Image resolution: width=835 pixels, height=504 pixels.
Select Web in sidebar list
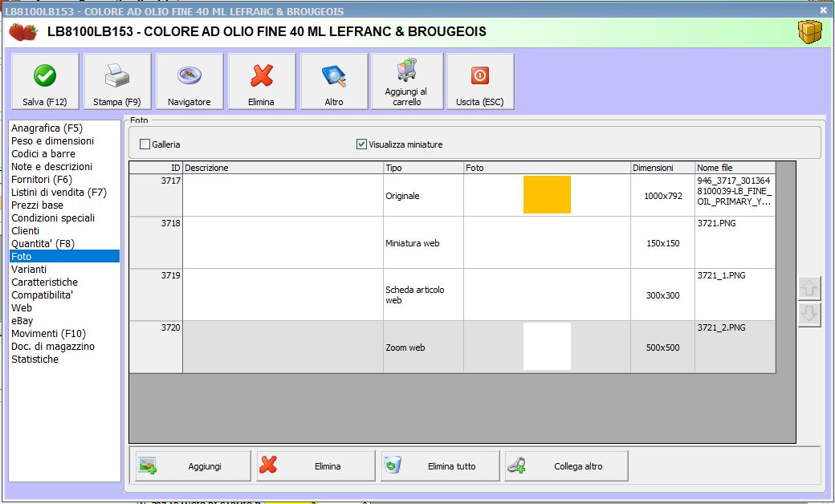pyautogui.click(x=22, y=307)
